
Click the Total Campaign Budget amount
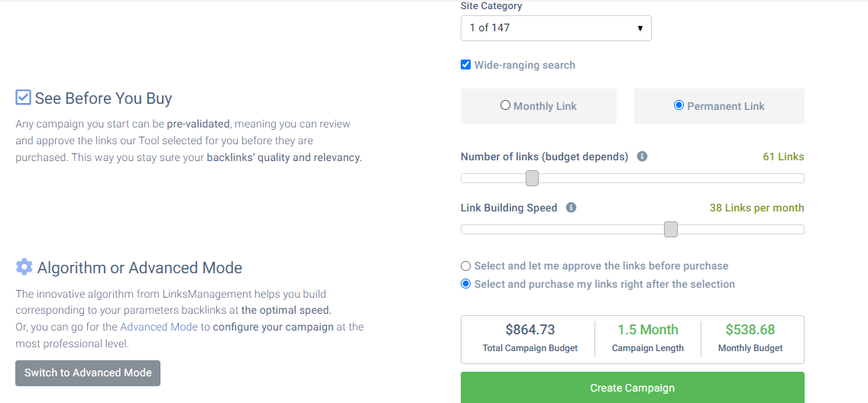(x=530, y=330)
